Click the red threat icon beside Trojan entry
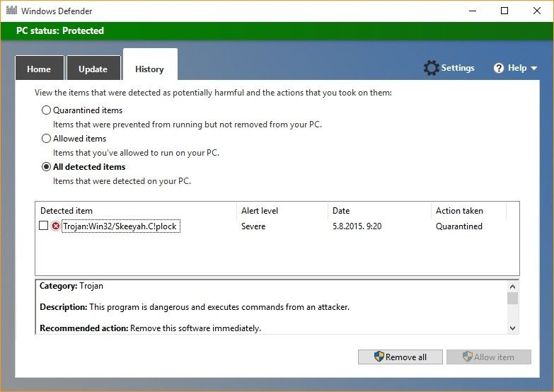Viewport: 554px width, 392px height. click(x=55, y=226)
